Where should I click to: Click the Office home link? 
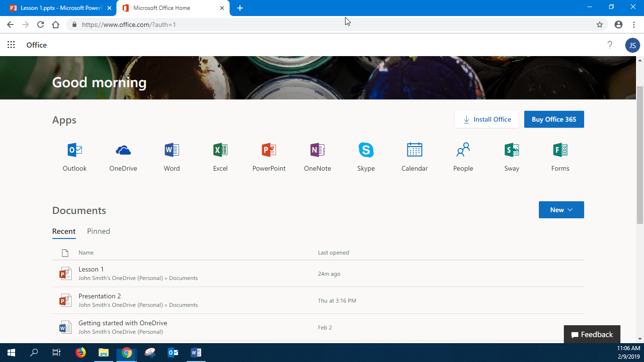(x=36, y=45)
